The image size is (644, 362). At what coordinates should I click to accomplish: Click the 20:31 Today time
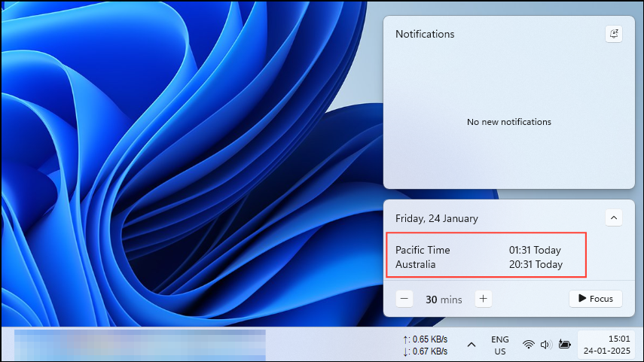pos(536,264)
